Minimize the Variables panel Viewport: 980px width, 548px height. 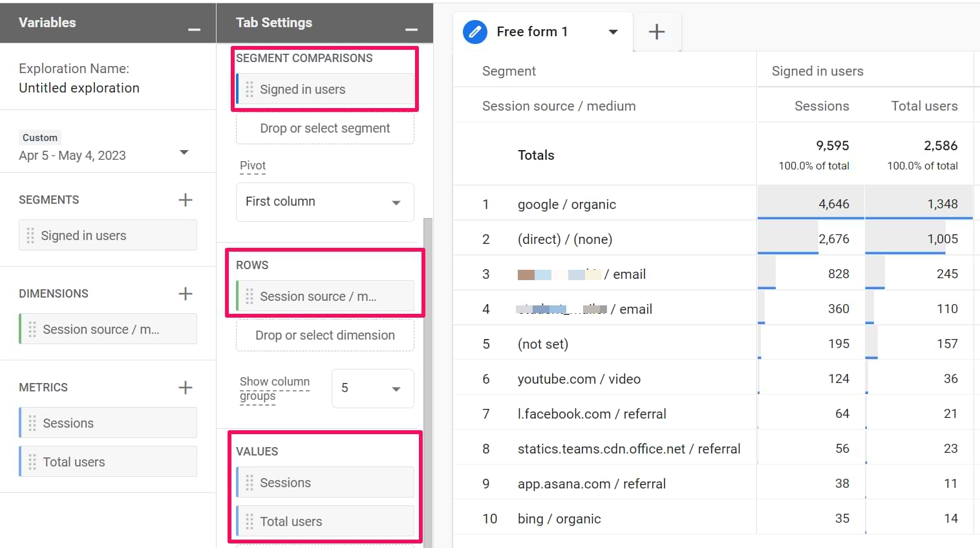(x=194, y=30)
